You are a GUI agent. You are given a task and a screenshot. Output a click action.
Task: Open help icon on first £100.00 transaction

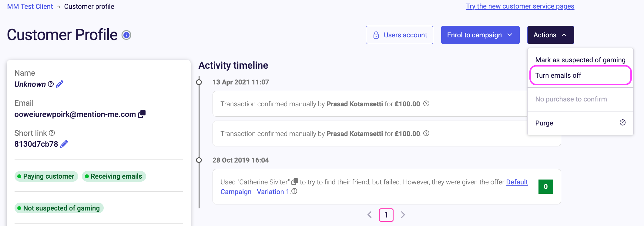(x=426, y=104)
